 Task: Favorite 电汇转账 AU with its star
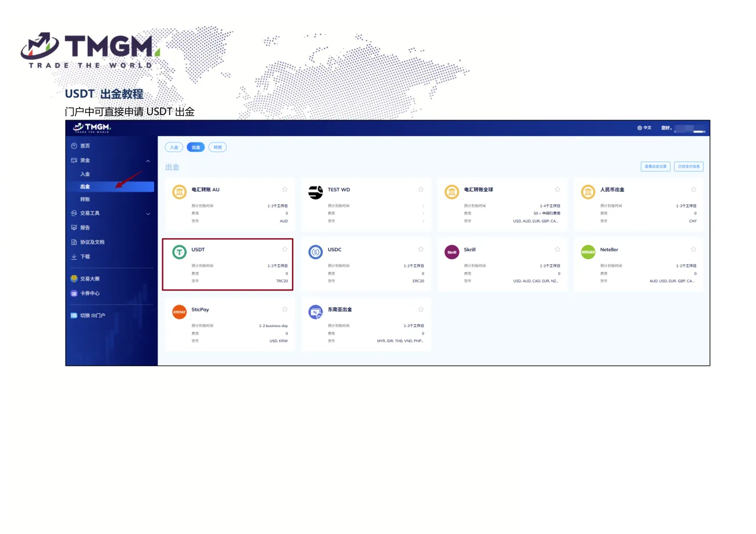pos(285,189)
